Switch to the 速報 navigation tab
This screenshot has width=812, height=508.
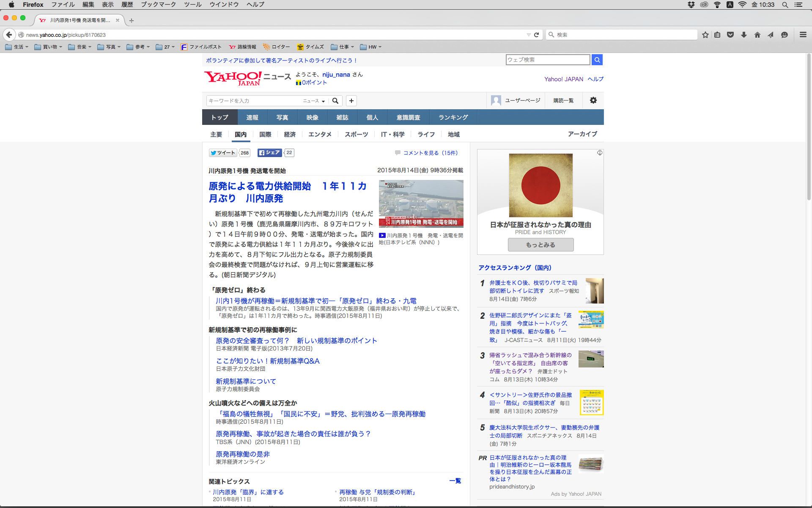252,117
